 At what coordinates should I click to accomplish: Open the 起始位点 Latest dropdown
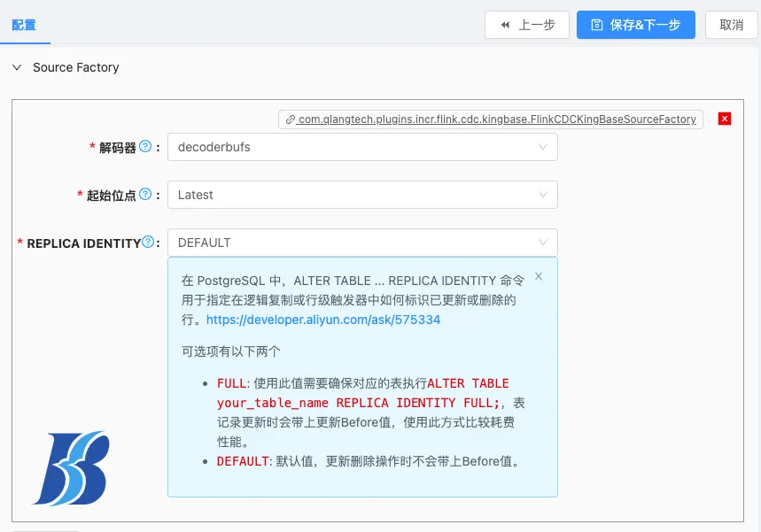tap(362, 195)
